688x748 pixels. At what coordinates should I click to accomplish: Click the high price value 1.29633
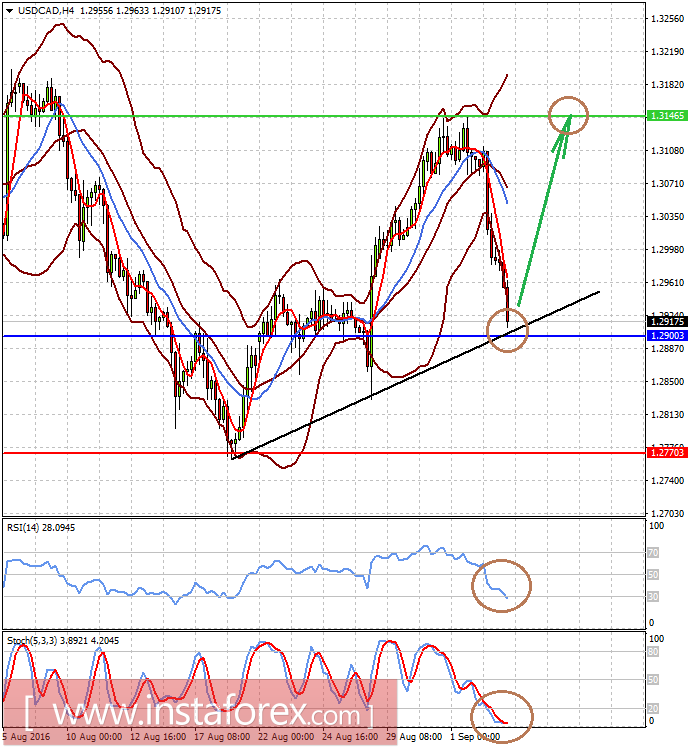(x=132, y=10)
